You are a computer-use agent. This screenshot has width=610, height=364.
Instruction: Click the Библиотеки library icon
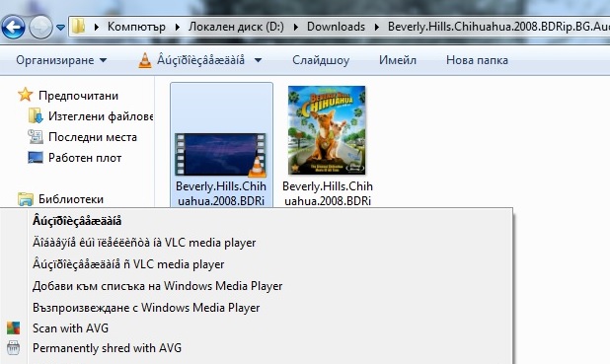[x=26, y=199]
